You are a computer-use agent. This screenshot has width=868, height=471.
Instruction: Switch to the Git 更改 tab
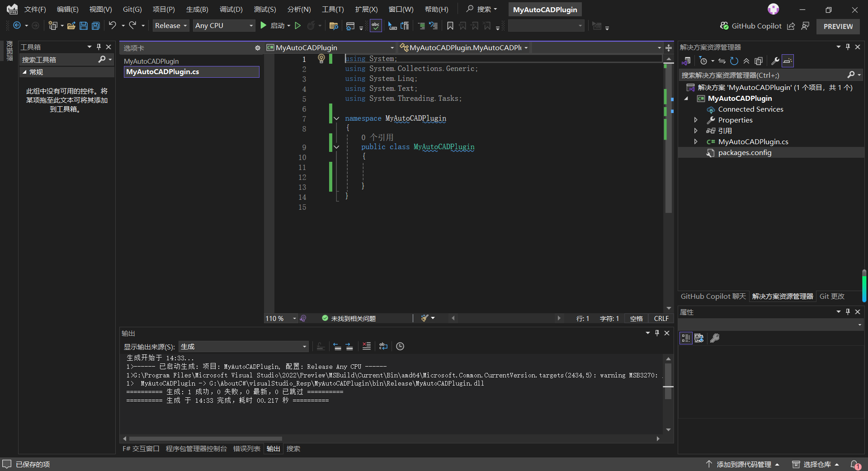click(x=832, y=296)
